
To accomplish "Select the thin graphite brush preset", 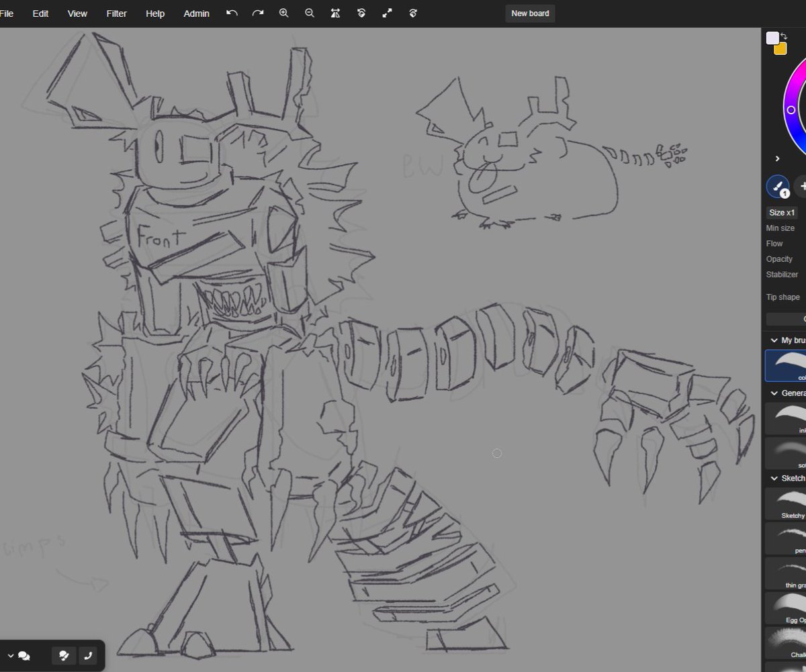I will [786, 573].
